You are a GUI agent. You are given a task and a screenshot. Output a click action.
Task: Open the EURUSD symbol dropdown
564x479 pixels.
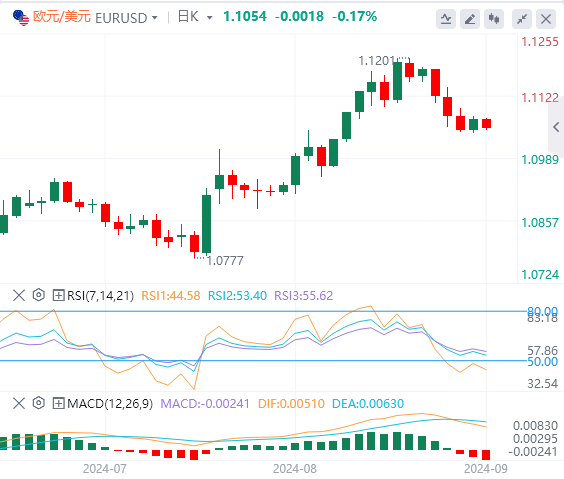(126, 18)
